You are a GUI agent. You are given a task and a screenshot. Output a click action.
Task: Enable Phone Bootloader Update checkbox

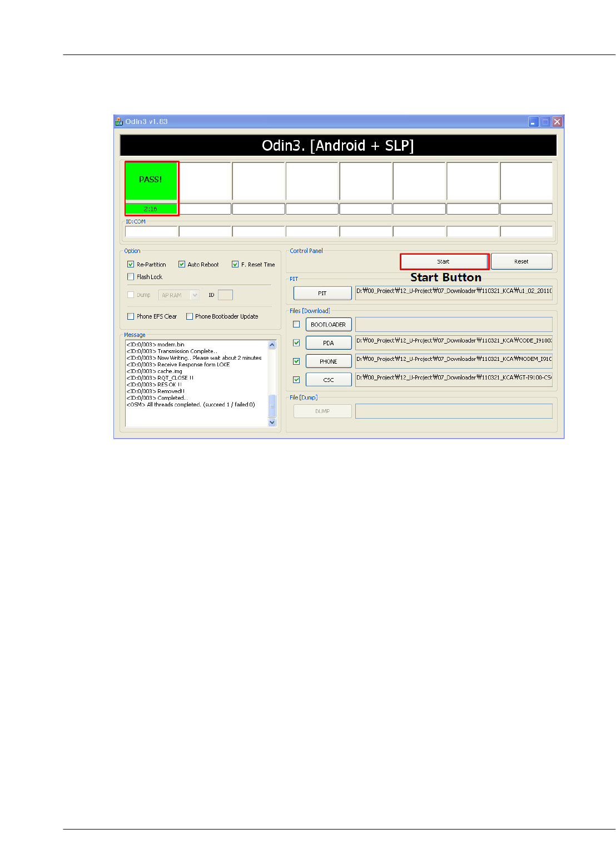190,316
